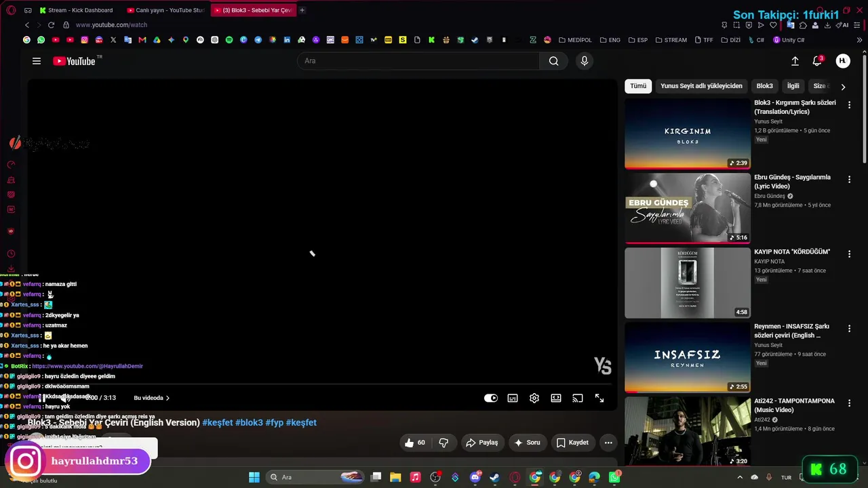Open the STREAM bookmarks folder
Viewport: 868px width, 488px height.
pyautogui.click(x=671, y=40)
